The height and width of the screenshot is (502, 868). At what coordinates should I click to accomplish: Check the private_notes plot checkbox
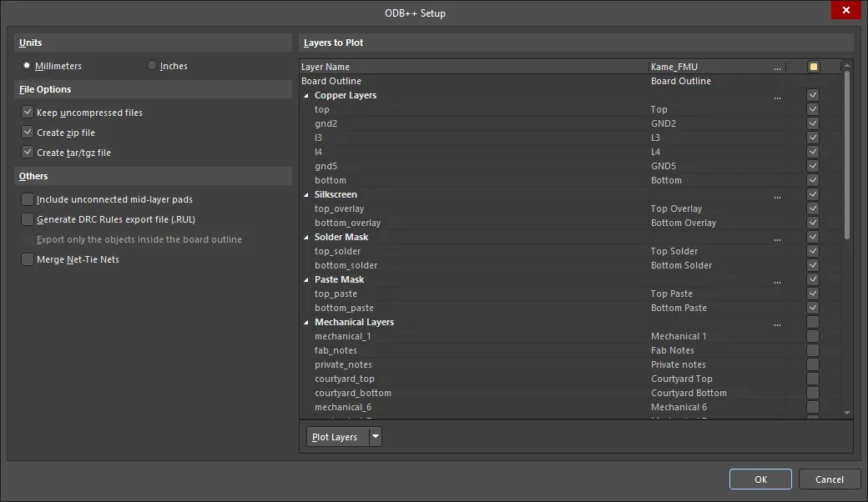813,364
